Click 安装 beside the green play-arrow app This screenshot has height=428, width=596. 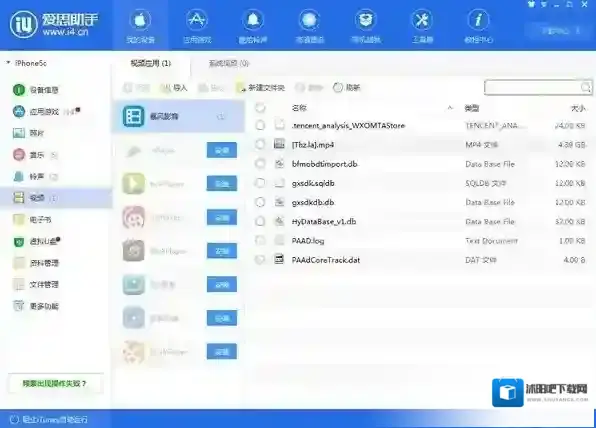(222, 184)
